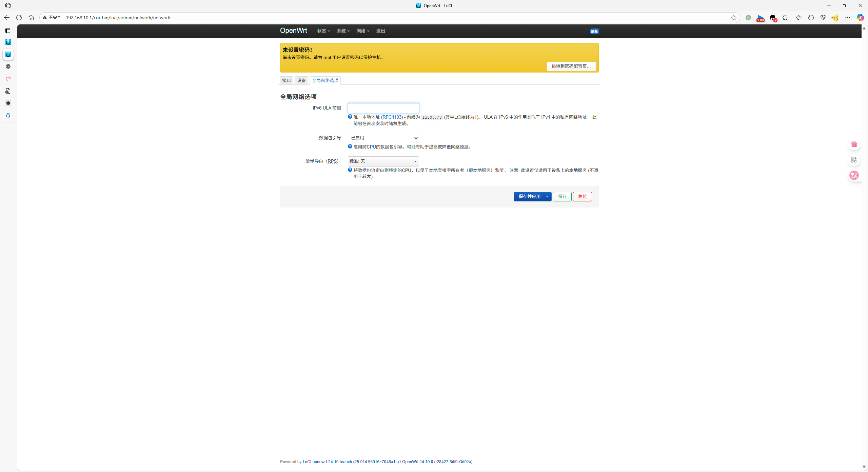Image resolution: width=868 pixels, height=472 pixels.
Task: Click the 保存 button
Action: (562, 197)
